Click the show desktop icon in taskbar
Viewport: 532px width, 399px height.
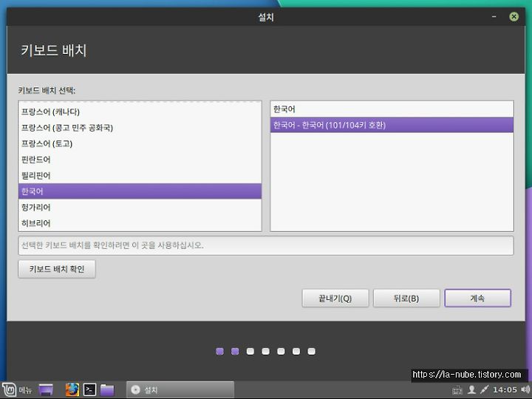46,390
